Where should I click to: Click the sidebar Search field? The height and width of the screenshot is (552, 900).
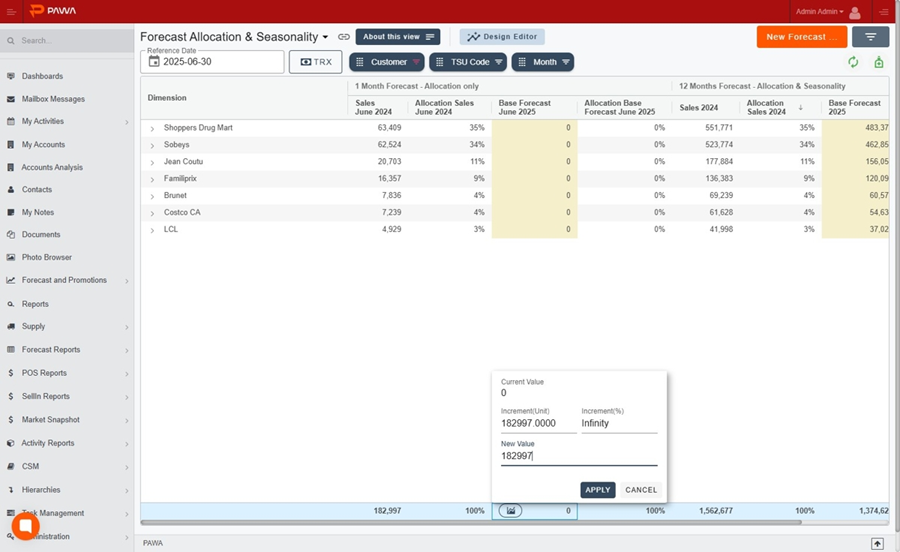67,41
